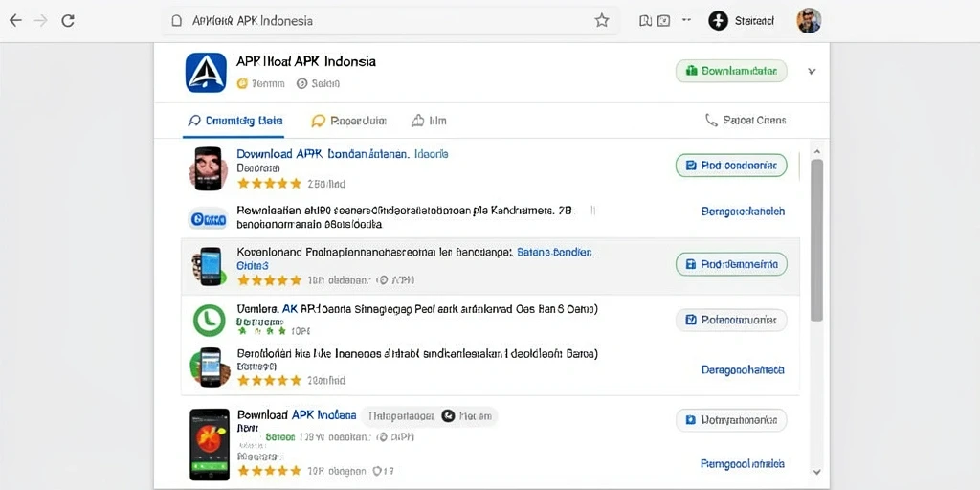Click the Kovenlonand result title text

pos(374,253)
